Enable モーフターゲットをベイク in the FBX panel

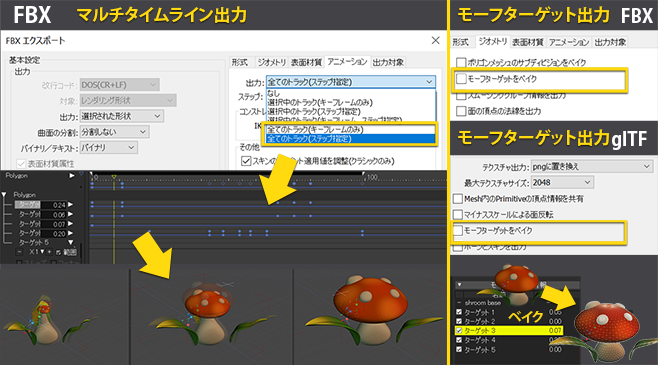(x=461, y=78)
